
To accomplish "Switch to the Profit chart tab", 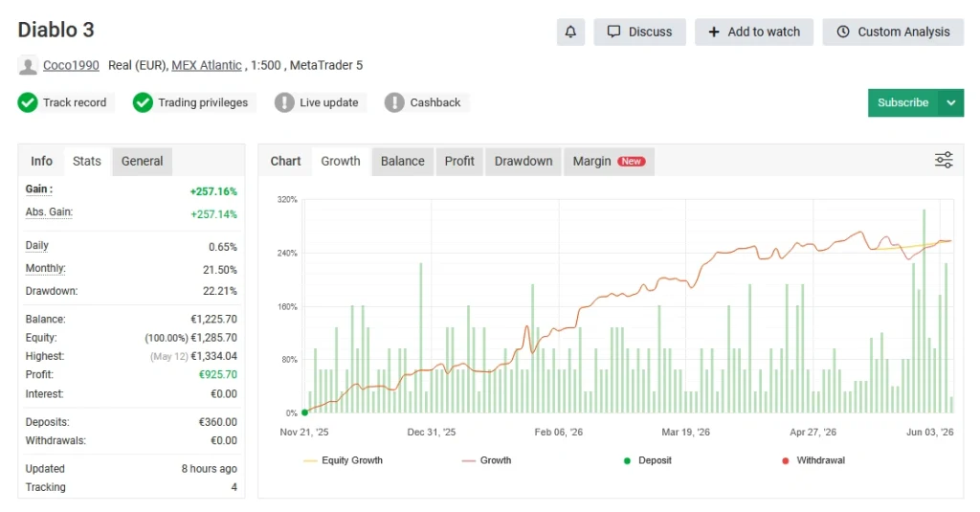I will click(x=459, y=162).
